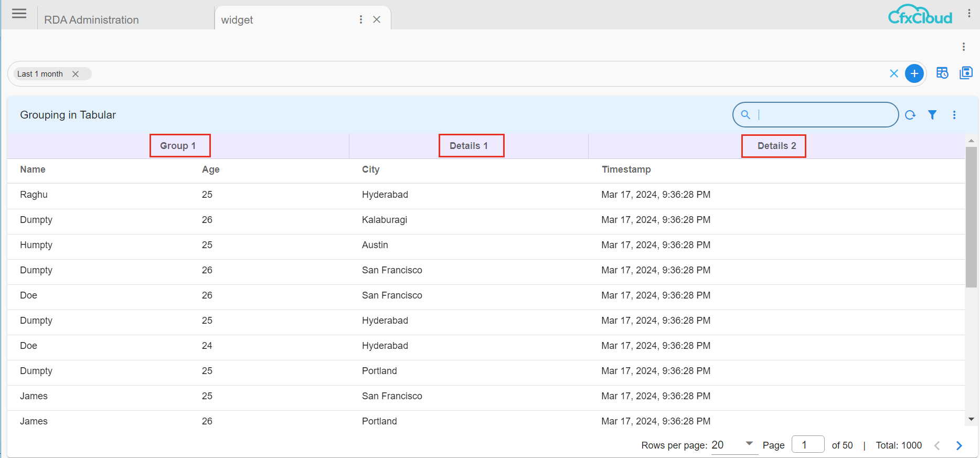Image resolution: width=980 pixels, height=458 pixels.
Task: Click the blue plus add filter button
Action: click(914, 73)
